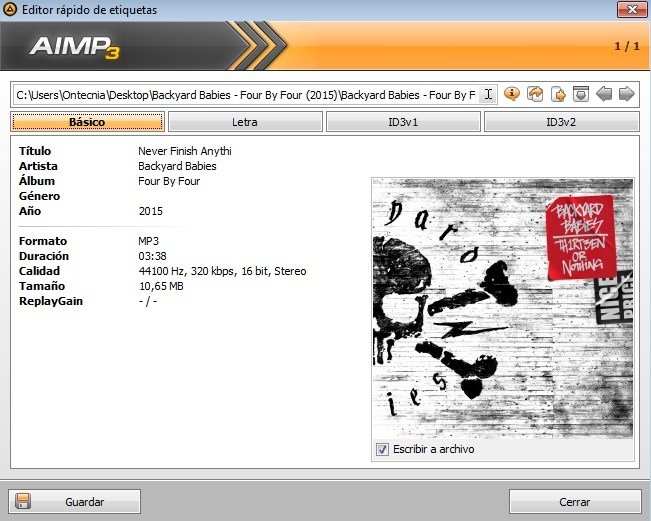
Task: Click the AIMP icon in the title bar
Action: (x=10, y=9)
